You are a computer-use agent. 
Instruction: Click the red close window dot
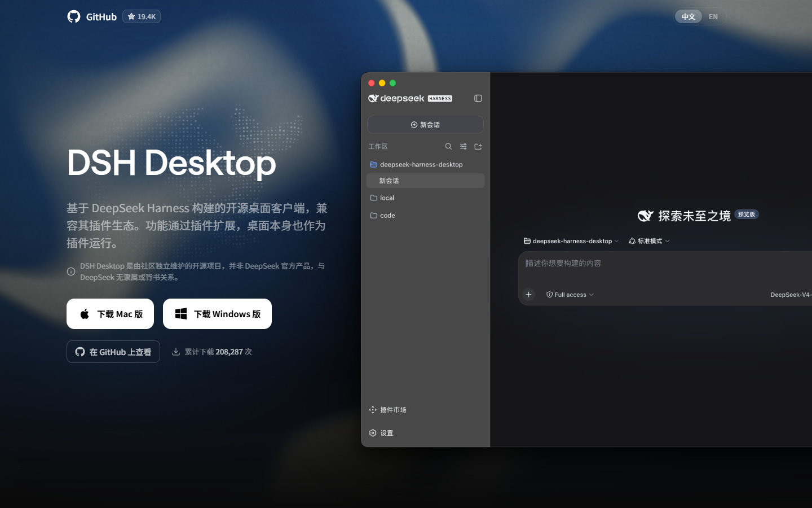click(x=372, y=83)
